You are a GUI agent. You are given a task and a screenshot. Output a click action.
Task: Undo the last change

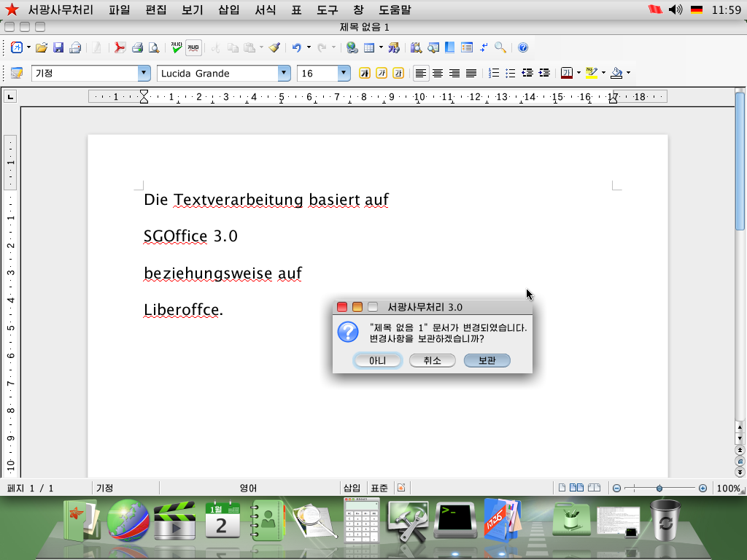pos(295,47)
